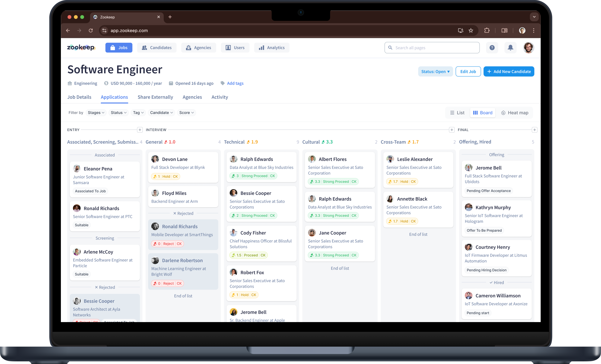The width and height of the screenshot is (601, 364).
Task: Go to Jobs in the top navigation
Action: click(119, 48)
